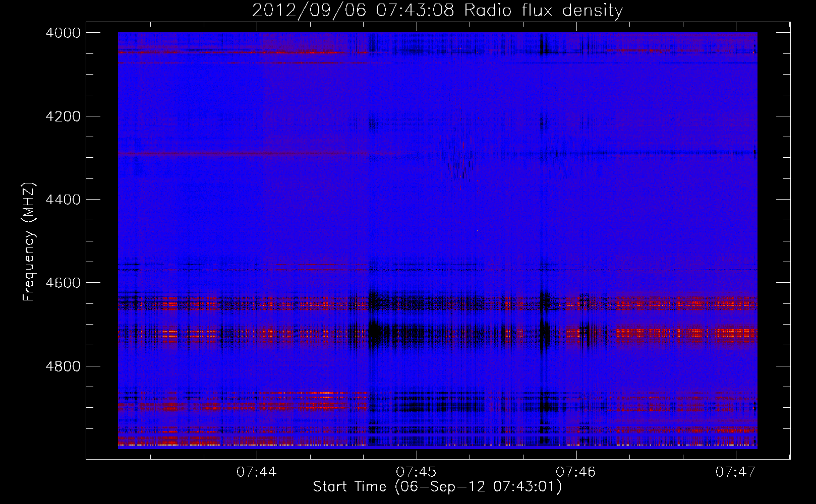This screenshot has width=816, height=504.
Task: Click the 07:45 time tick label
Action: pos(417,472)
